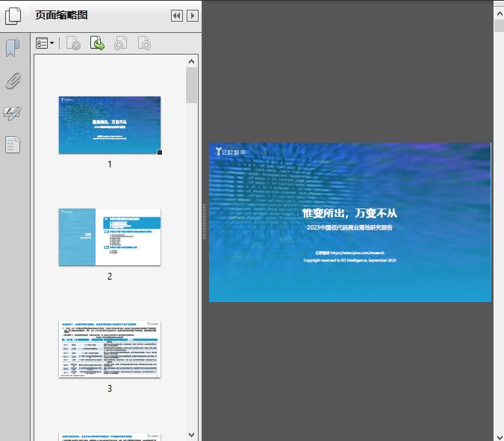
Task: Open the Attachments paperclip panel
Action: click(13, 81)
